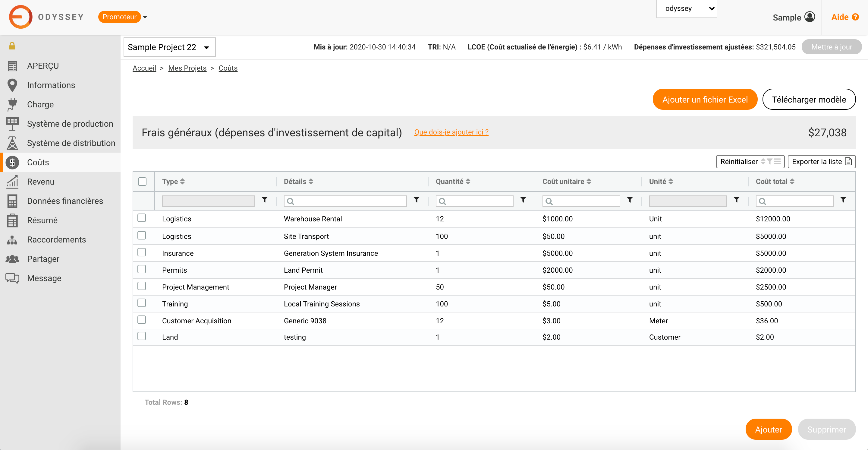Click the Aide help question icon
The height and width of the screenshot is (450, 868).
[x=855, y=17]
